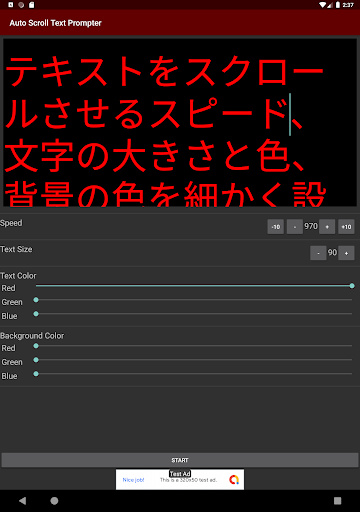Open the Test Ad banner
The height and width of the screenshot is (512, 360).
[x=180, y=479]
